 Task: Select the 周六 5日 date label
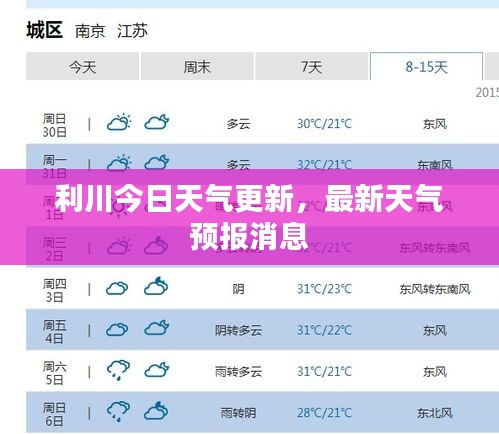pos(55,373)
